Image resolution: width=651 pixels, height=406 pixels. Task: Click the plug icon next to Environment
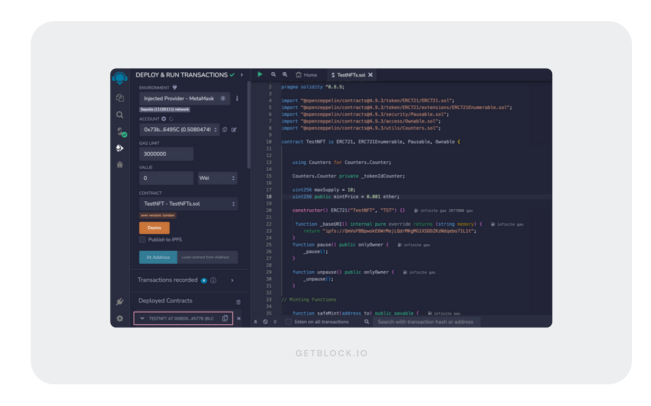click(x=175, y=88)
